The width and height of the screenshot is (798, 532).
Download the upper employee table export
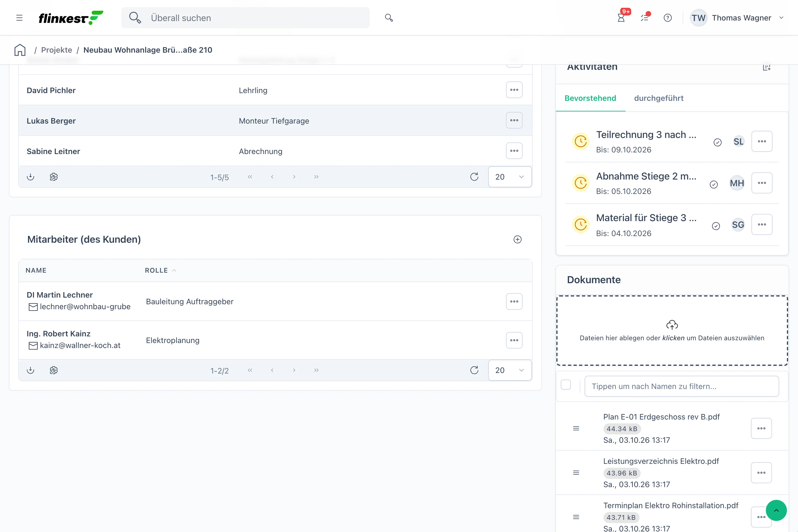(x=30, y=177)
